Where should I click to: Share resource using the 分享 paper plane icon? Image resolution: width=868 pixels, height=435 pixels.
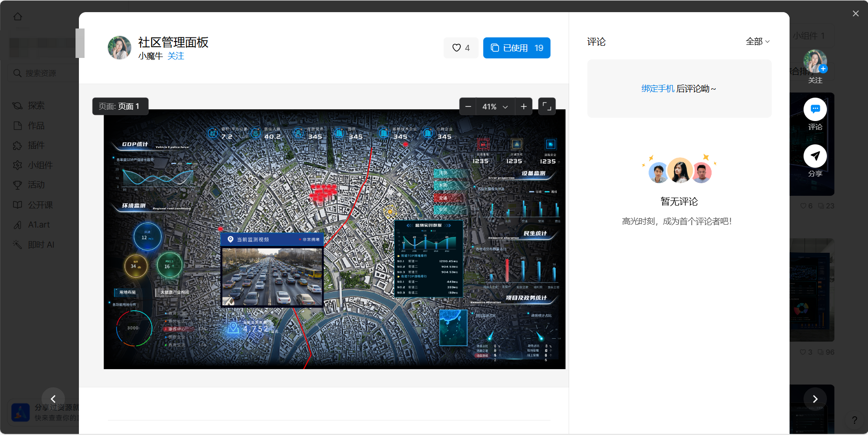click(x=815, y=156)
